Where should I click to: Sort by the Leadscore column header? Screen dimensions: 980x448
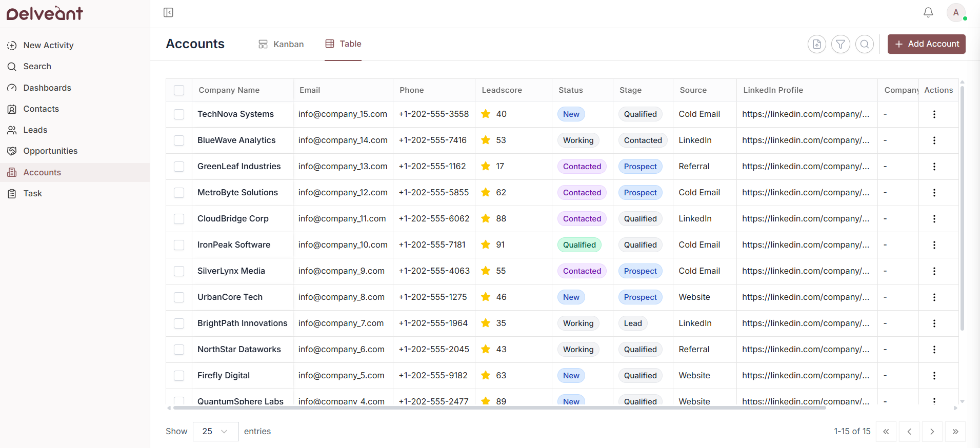tap(502, 90)
